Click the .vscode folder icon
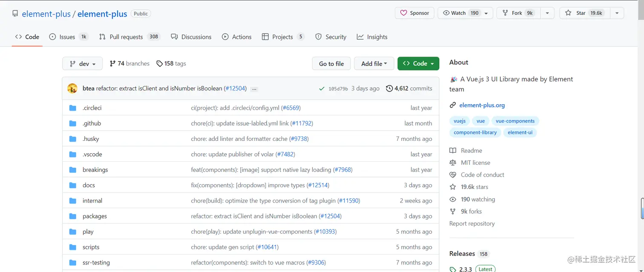This screenshot has width=644, height=272. [x=73, y=155]
